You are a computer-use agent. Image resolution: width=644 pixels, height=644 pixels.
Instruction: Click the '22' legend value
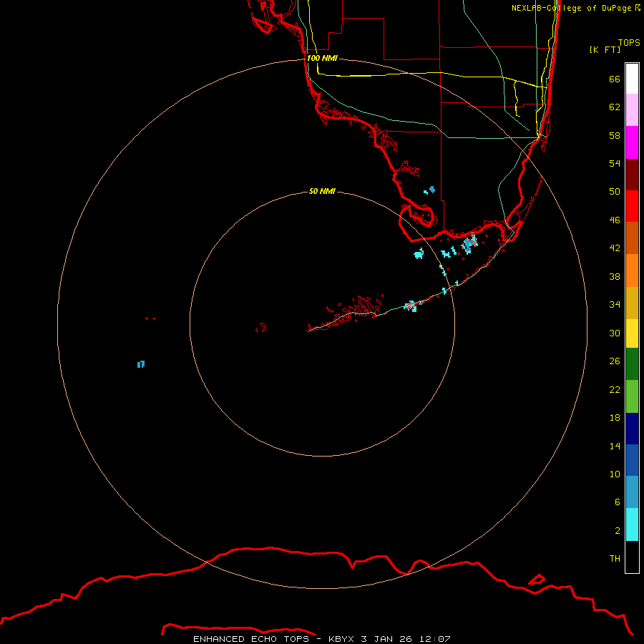click(615, 390)
